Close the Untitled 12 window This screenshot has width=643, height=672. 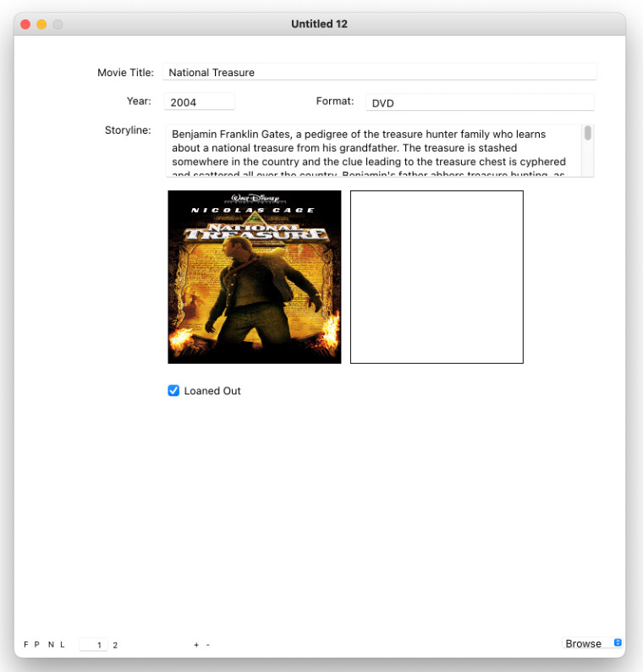click(x=25, y=25)
